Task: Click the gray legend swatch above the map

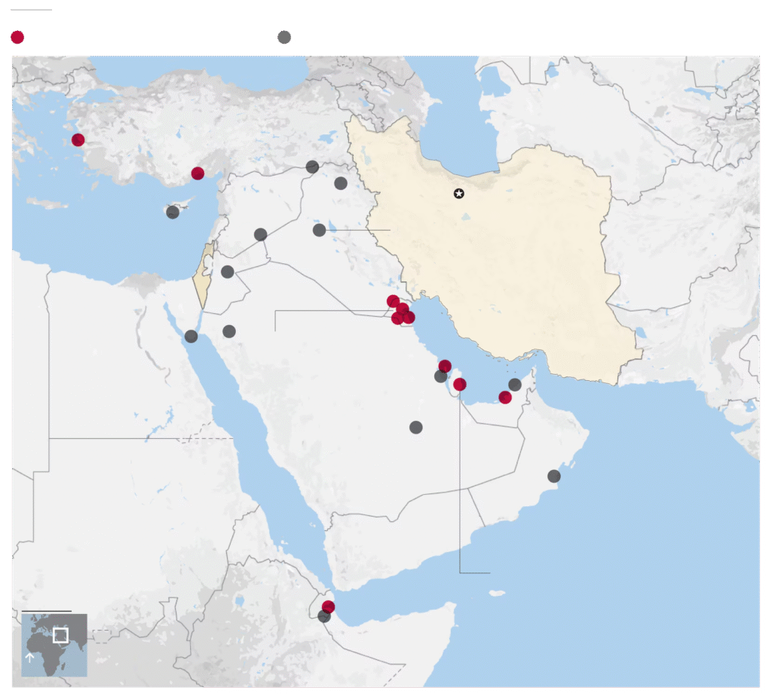Action: tap(284, 38)
